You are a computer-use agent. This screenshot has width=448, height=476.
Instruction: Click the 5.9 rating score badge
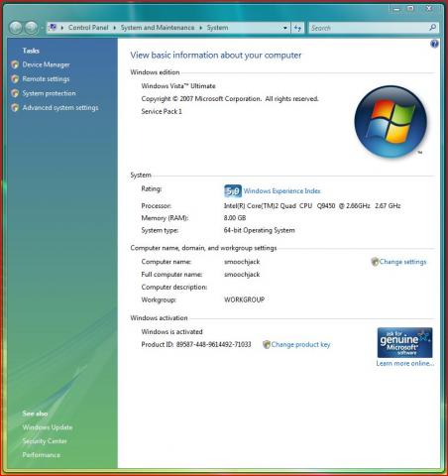(233, 191)
